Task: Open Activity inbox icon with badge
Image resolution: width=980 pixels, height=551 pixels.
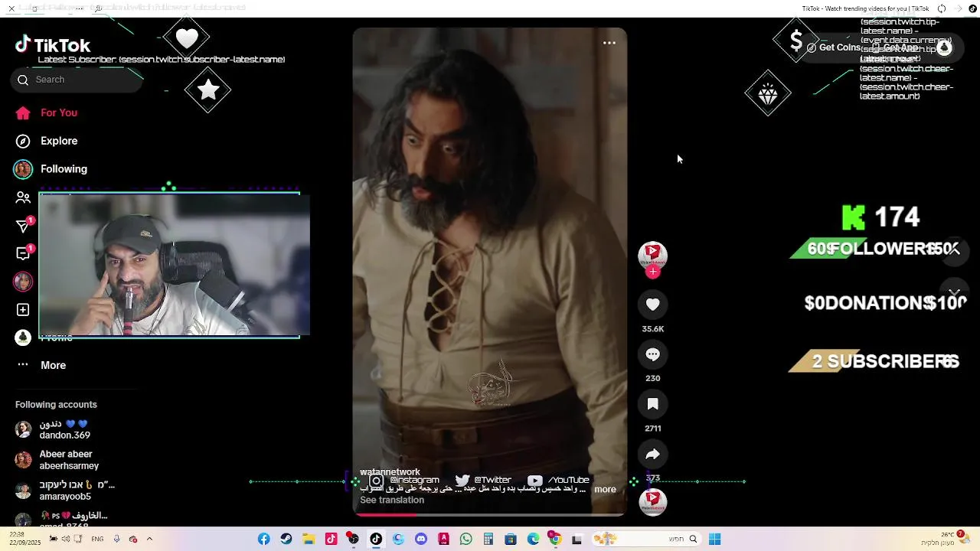Action: click(x=23, y=253)
